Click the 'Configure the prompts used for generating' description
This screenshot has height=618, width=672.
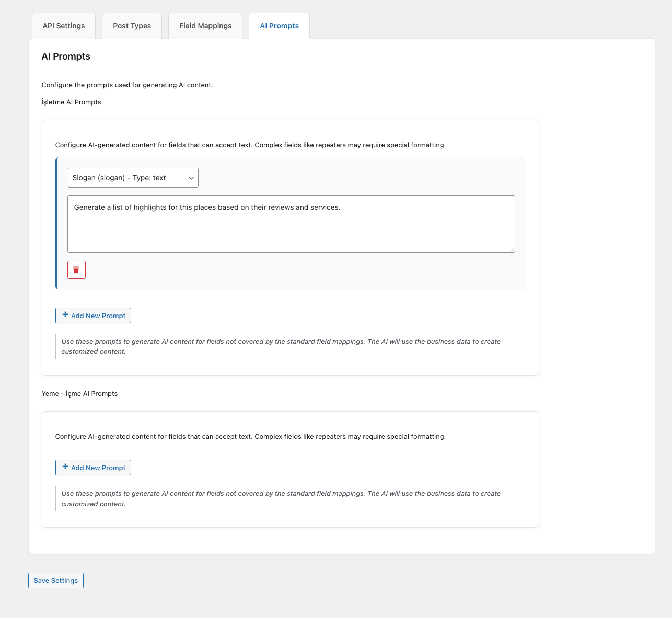(x=127, y=85)
